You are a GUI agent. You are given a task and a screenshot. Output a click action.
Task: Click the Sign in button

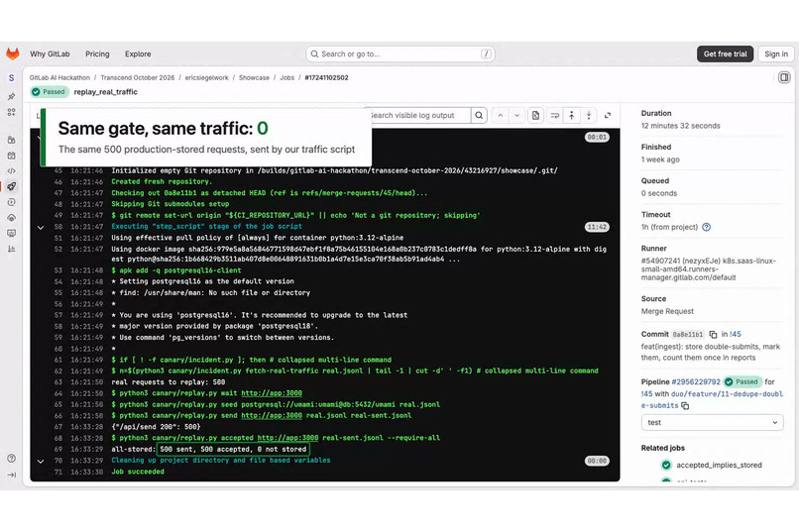(x=776, y=53)
